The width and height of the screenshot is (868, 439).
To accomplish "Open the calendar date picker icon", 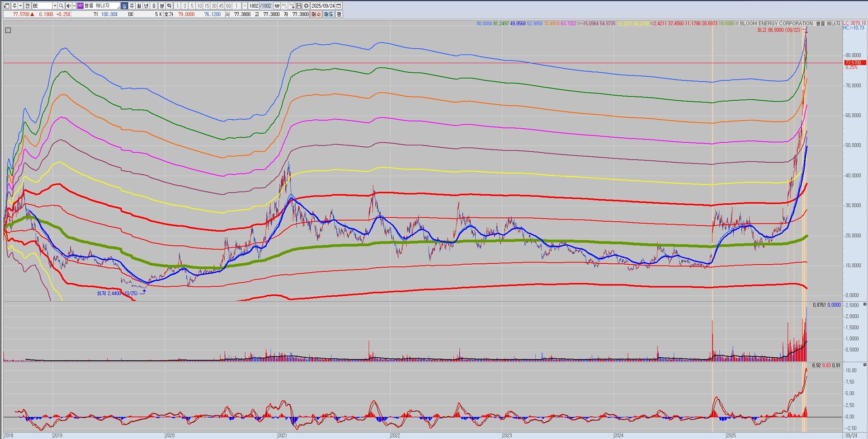I will [x=339, y=6].
